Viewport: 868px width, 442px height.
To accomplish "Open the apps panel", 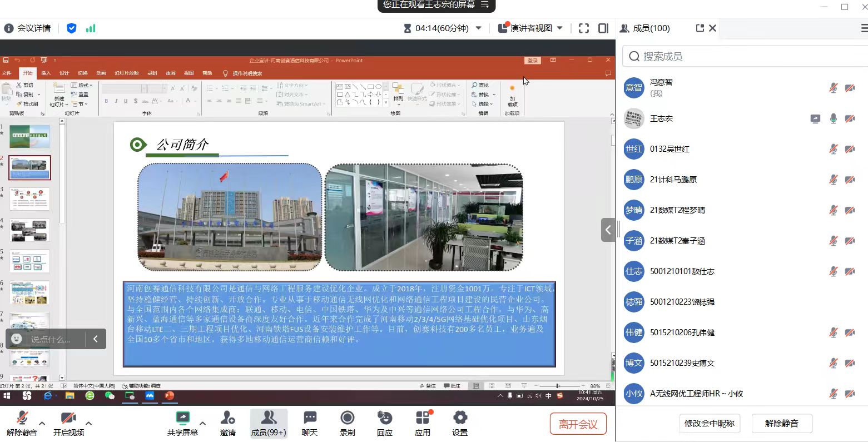I will coord(423,423).
